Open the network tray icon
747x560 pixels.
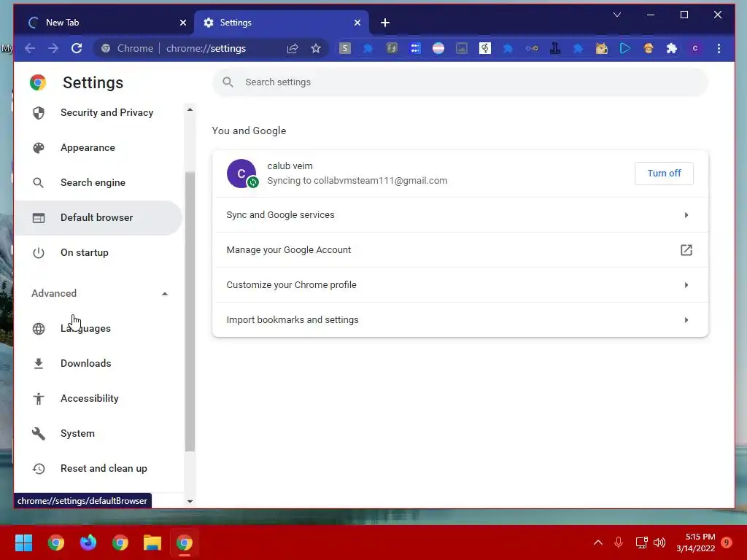pyautogui.click(x=641, y=542)
